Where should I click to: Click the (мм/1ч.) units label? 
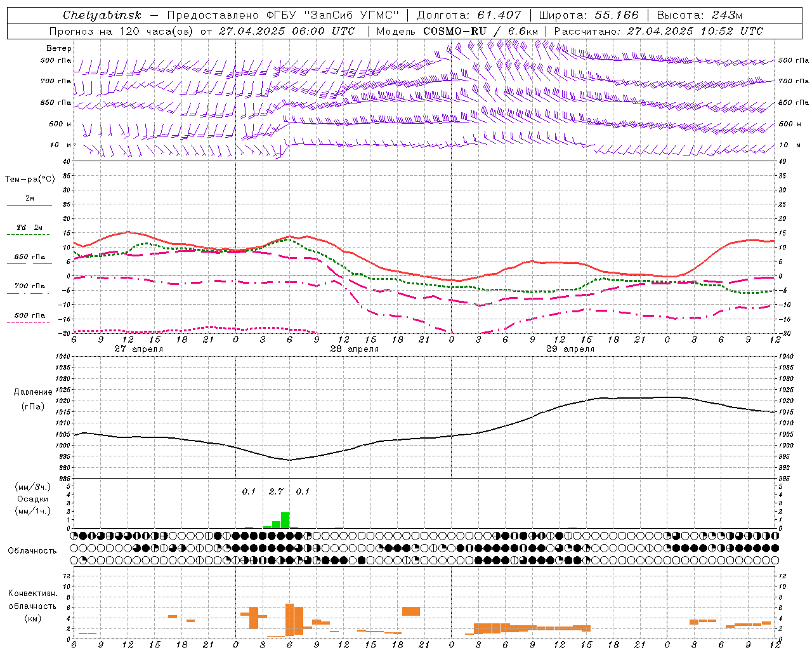coord(33,512)
